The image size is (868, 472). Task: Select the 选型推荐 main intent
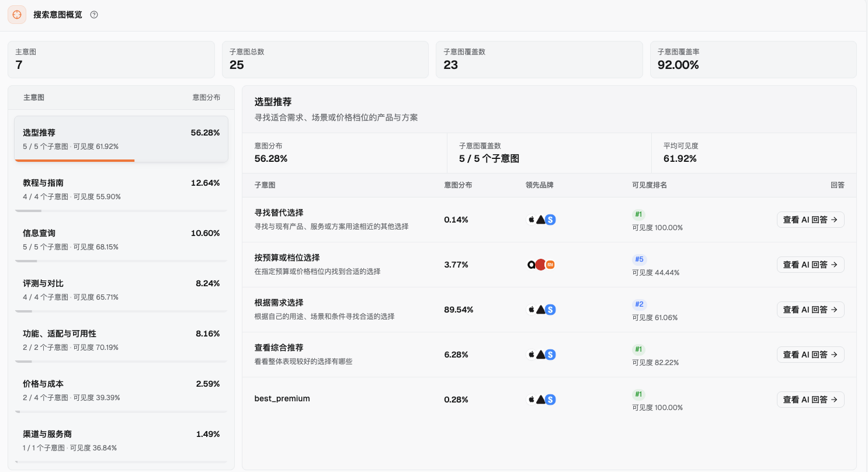pyautogui.click(x=121, y=139)
